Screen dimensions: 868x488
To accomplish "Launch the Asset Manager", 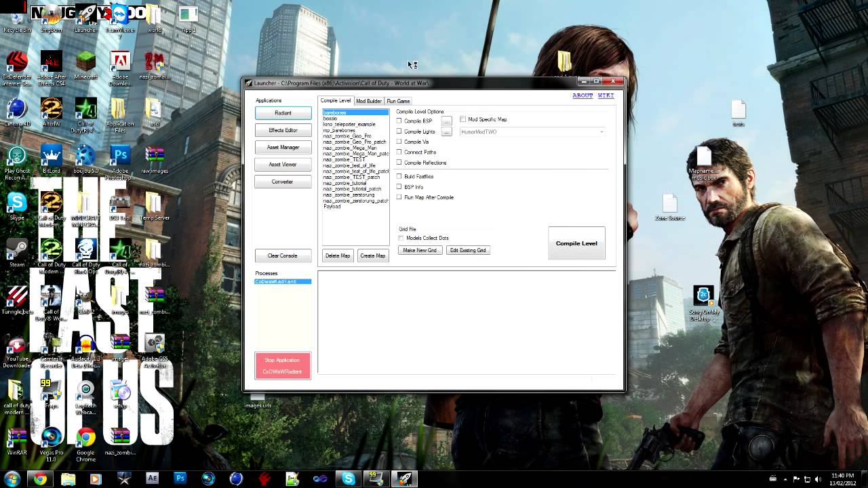I will tap(283, 147).
